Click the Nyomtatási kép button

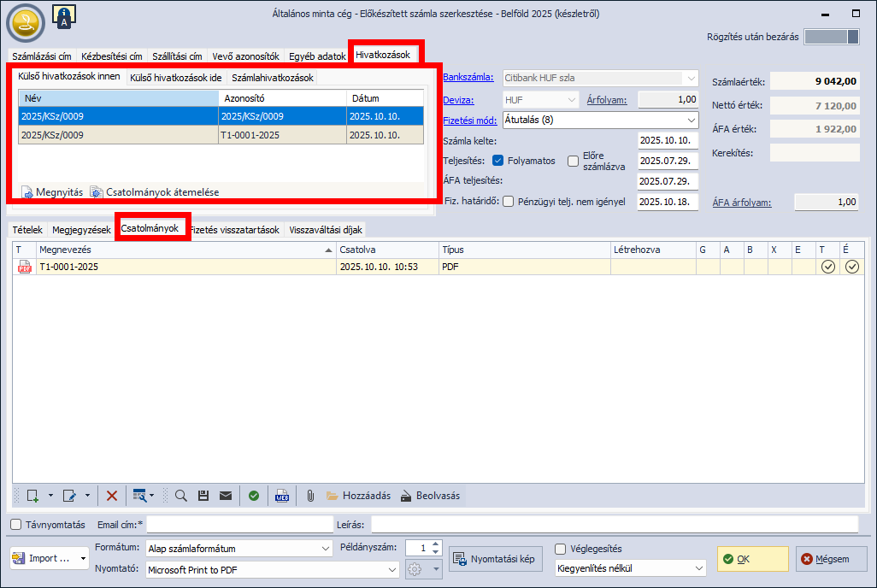point(497,559)
